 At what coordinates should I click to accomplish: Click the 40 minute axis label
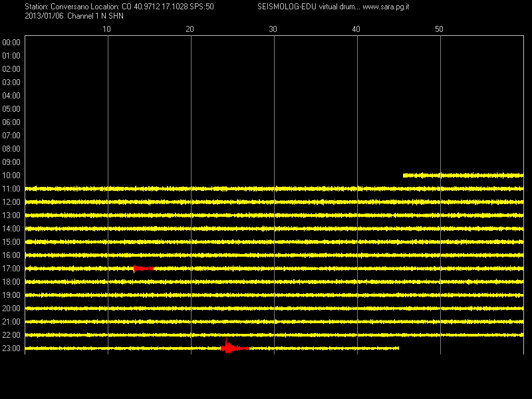[356, 29]
